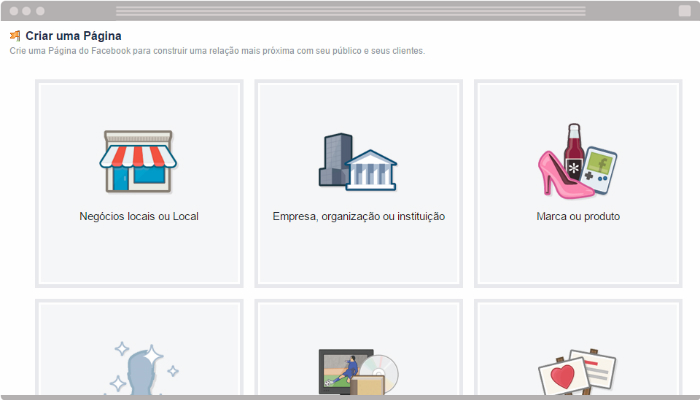
Task: Click the browser address bar
Action: (350, 11)
